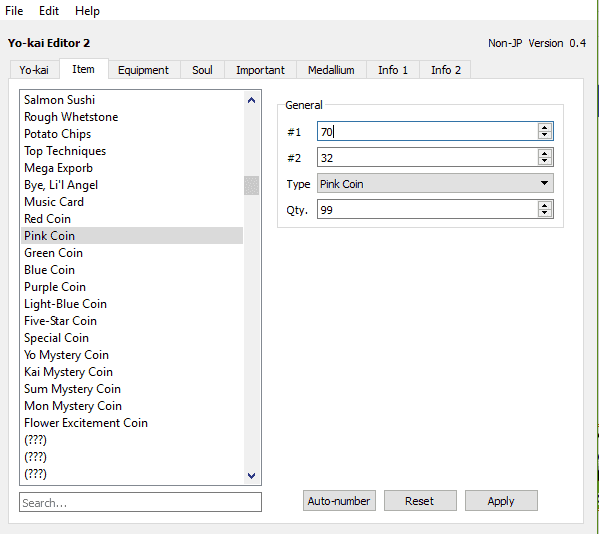This screenshot has height=534, width=599.
Task: Switch to the Equipment tab
Action: click(143, 70)
